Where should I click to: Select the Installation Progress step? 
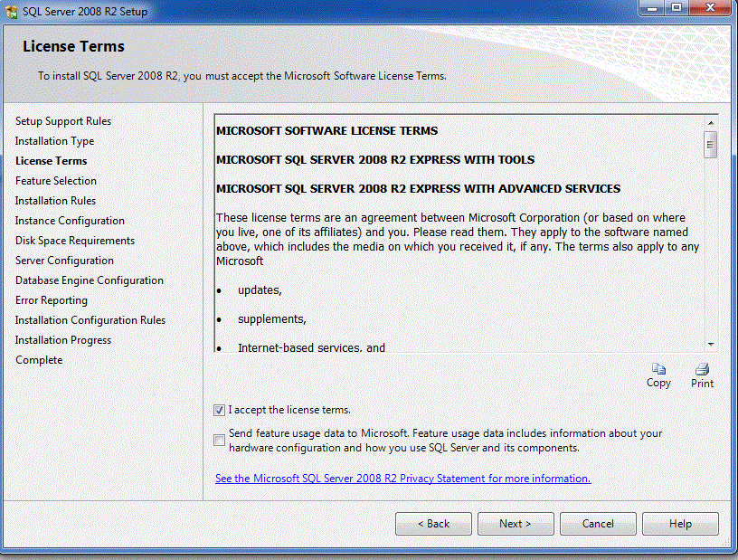[x=63, y=340]
